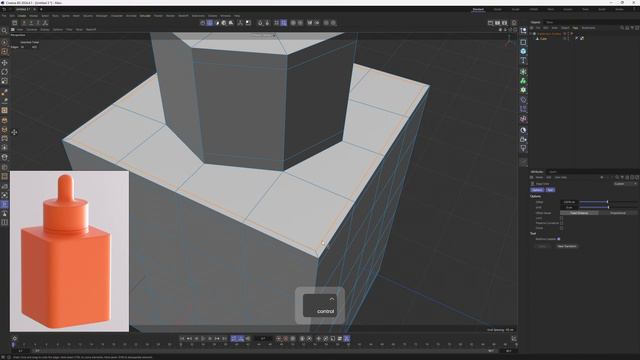This screenshot has width=640, height=360.
Task: Adjust the Offset slider
Action: click(608, 202)
